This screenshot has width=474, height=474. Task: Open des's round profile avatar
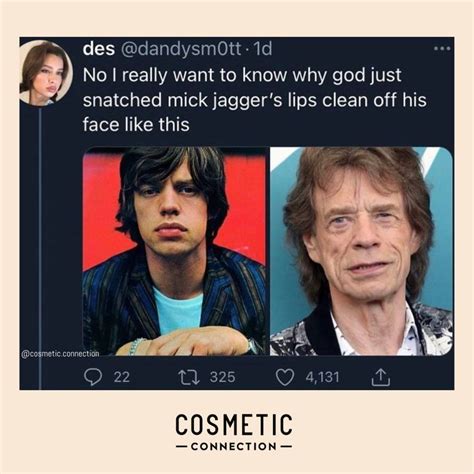(46, 73)
